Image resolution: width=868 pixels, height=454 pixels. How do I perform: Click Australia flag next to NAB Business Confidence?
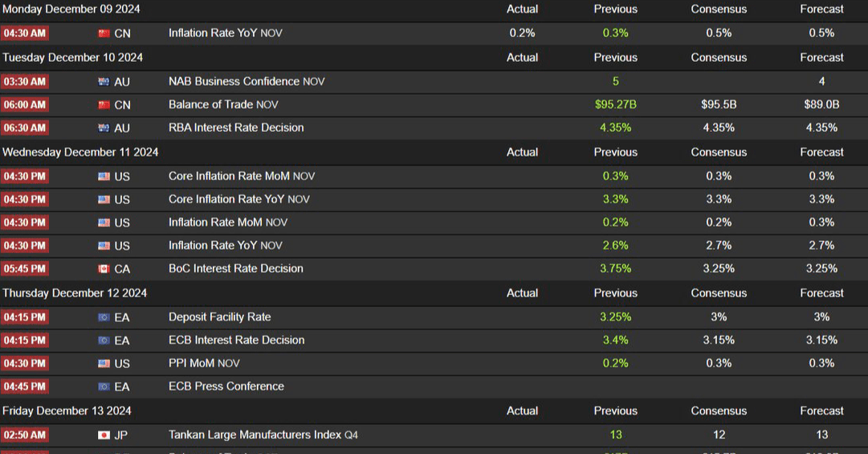pyautogui.click(x=104, y=82)
